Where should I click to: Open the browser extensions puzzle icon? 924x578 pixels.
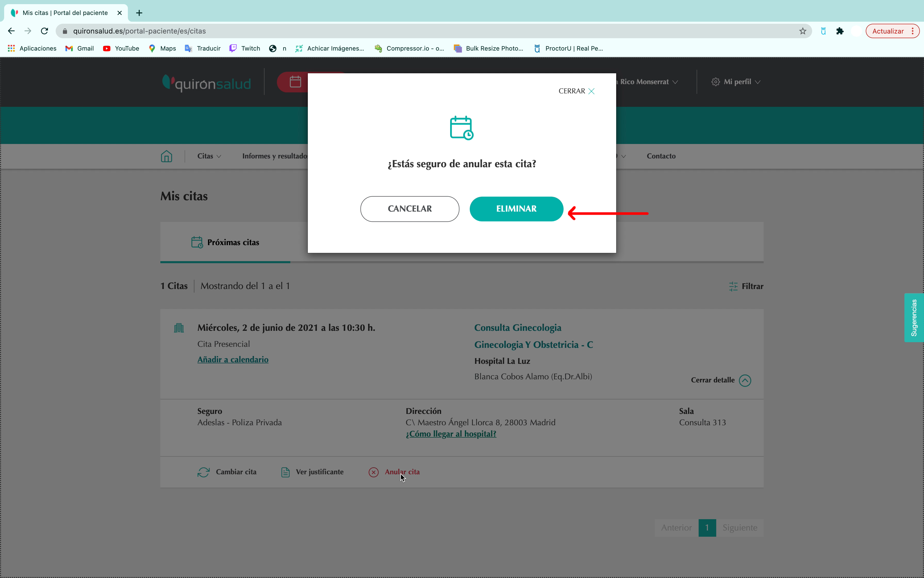840,31
